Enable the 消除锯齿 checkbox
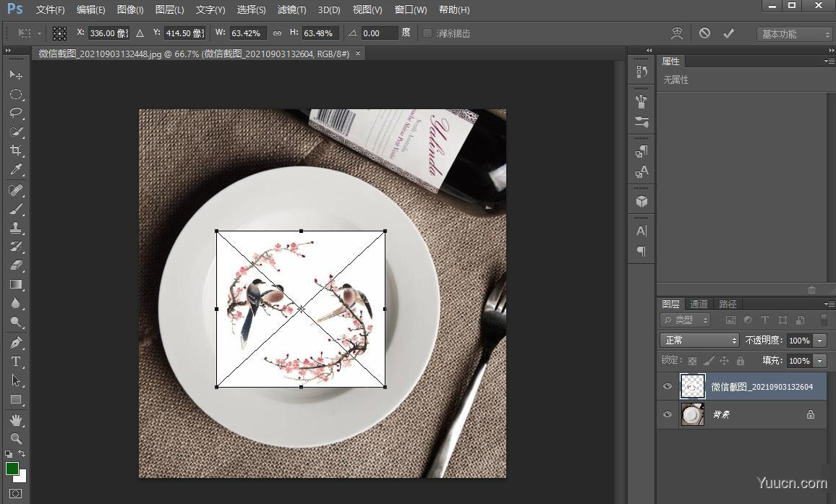The height and width of the screenshot is (504, 836). (427, 33)
